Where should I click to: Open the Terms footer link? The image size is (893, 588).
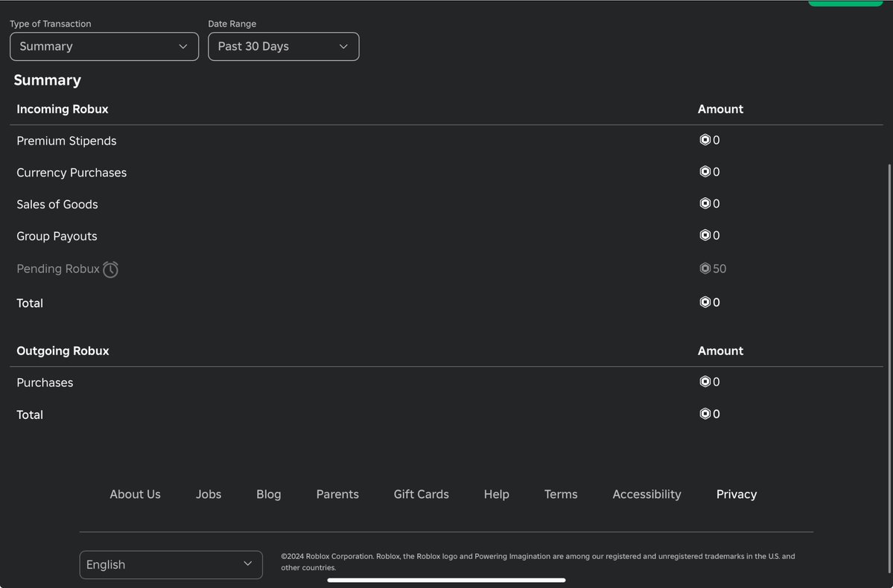[x=561, y=495]
